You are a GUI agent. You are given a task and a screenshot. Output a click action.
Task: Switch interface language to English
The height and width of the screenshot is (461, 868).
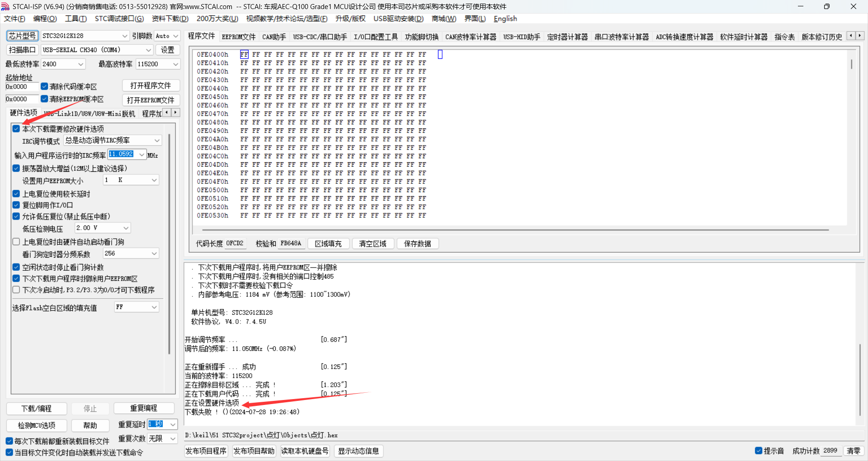[x=505, y=19]
